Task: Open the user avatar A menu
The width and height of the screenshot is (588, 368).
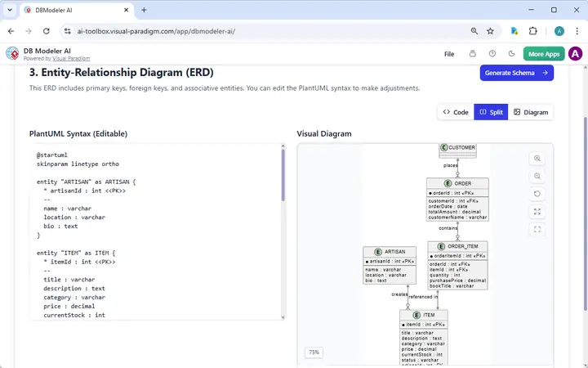Action: point(575,54)
